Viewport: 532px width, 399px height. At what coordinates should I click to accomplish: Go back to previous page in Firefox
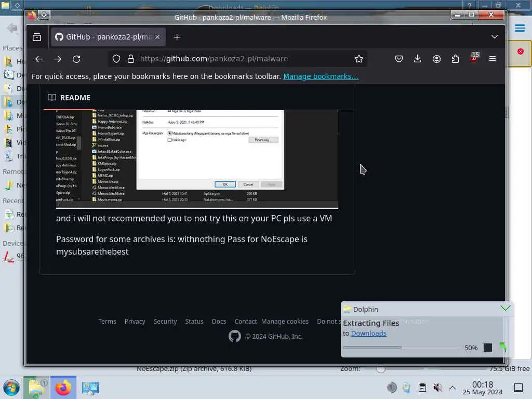pyautogui.click(x=39, y=59)
